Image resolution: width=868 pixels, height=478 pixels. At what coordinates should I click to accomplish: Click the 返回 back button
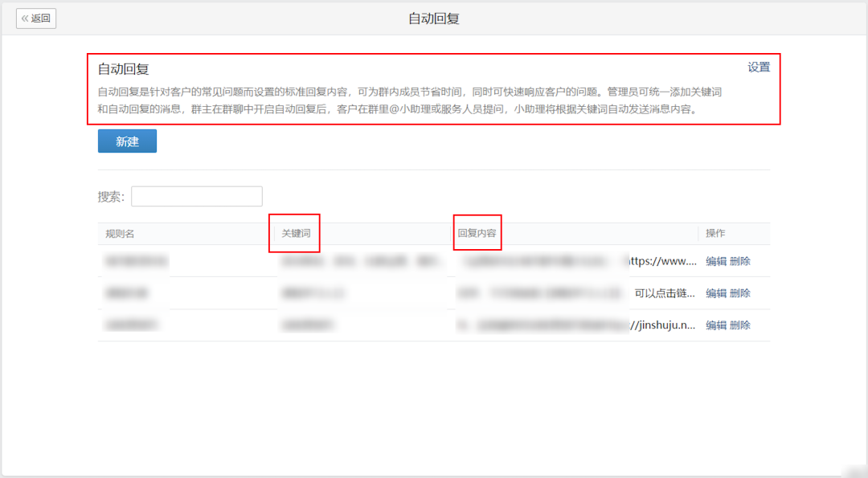tap(36, 18)
